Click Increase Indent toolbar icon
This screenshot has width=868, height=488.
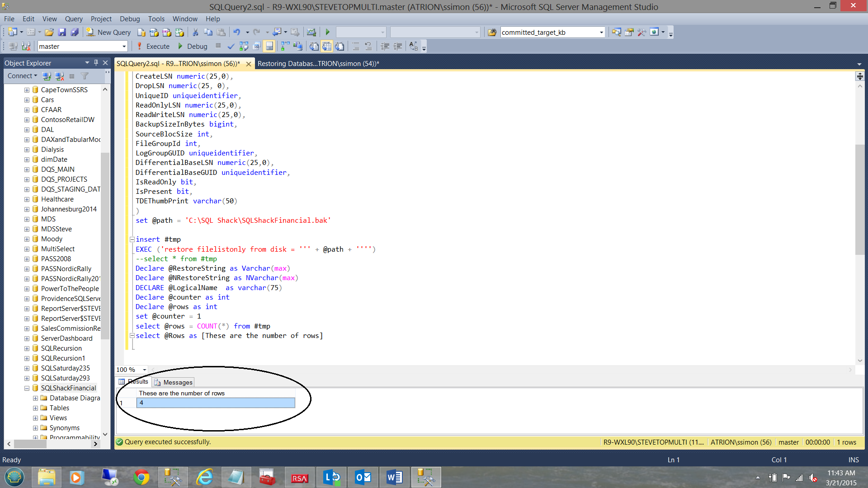(398, 46)
